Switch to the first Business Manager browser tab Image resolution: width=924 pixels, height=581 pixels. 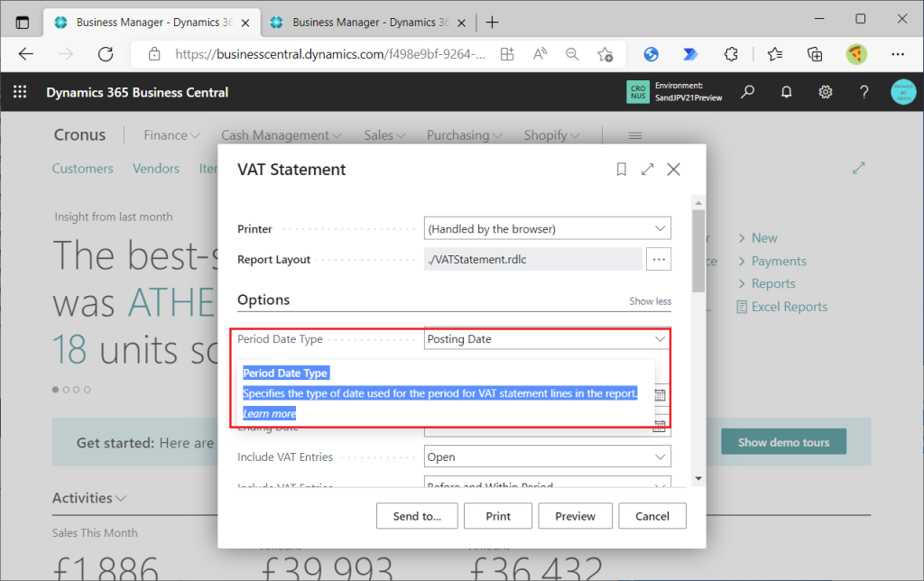click(x=152, y=23)
